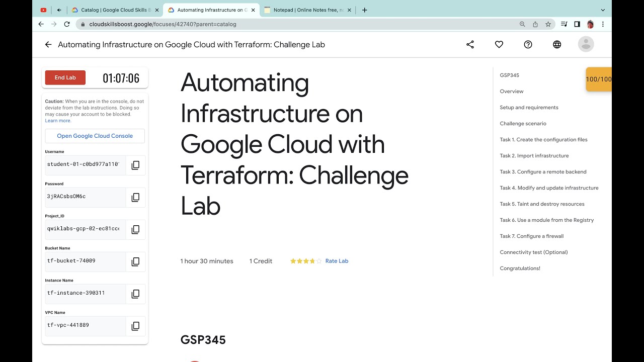Open the Chrome tab search dropdown arrow
Screen dimensions: 644x362
[x=603, y=10]
